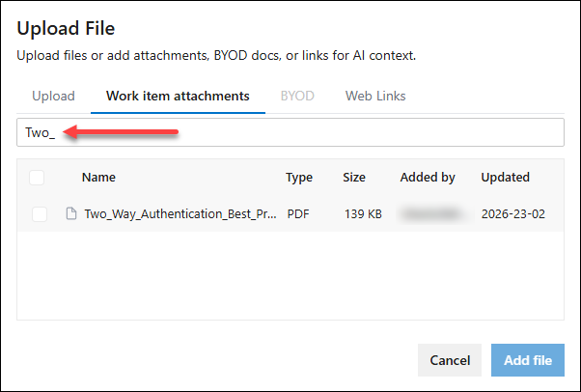Image resolution: width=581 pixels, height=392 pixels.
Task: Sort by the Added by column header
Action: click(x=428, y=178)
